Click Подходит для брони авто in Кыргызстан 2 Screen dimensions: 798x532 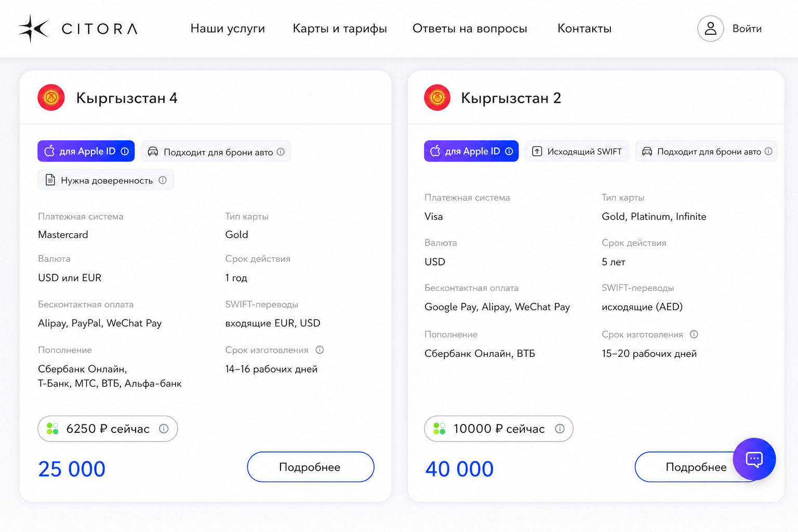[706, 151]
